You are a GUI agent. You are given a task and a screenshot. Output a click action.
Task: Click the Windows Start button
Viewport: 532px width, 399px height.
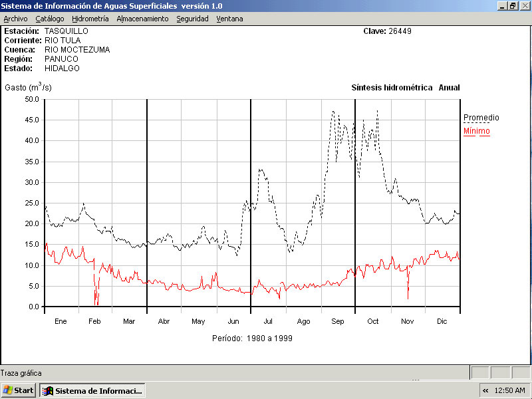click(x=19, y=390)
